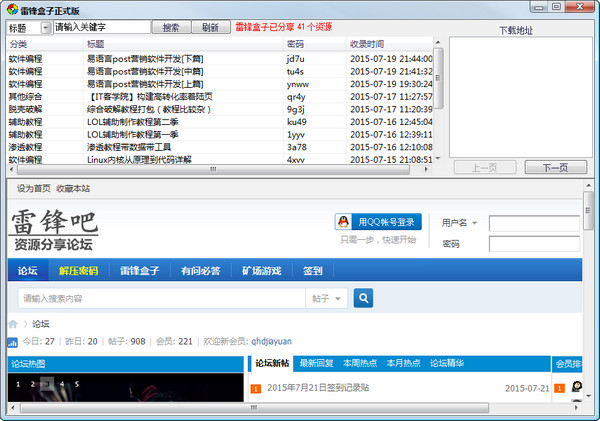Click resource list vertical scrollbar thumb
The height and width of the screenshot is (421, 600).
[438, 78]
